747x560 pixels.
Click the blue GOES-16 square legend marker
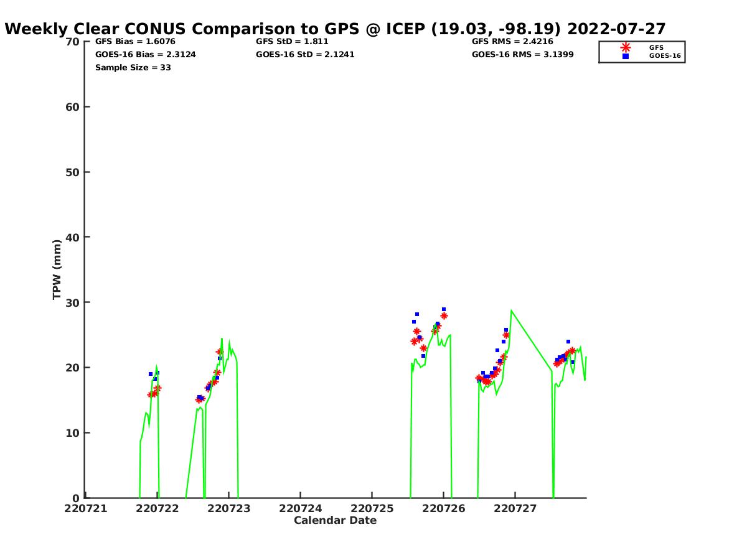626,56
